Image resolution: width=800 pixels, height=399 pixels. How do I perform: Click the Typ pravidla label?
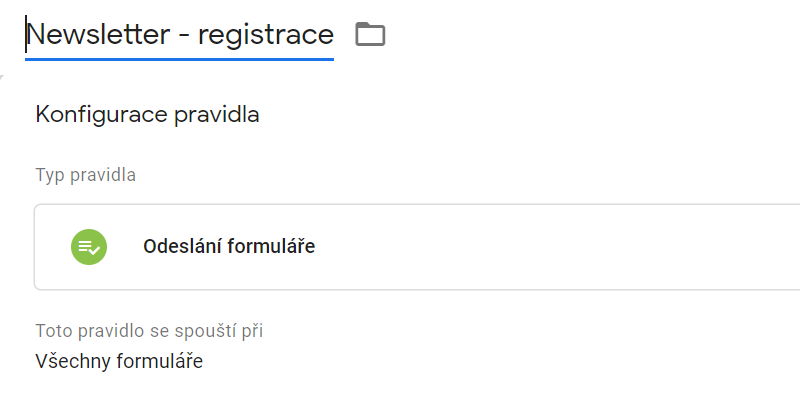pos(85,175)
